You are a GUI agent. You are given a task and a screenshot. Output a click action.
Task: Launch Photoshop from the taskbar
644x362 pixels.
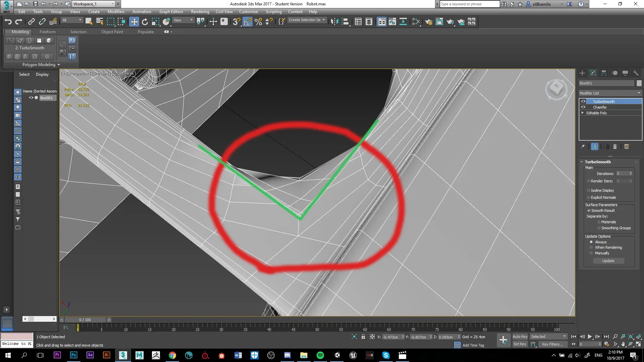(x=73, y=355)
